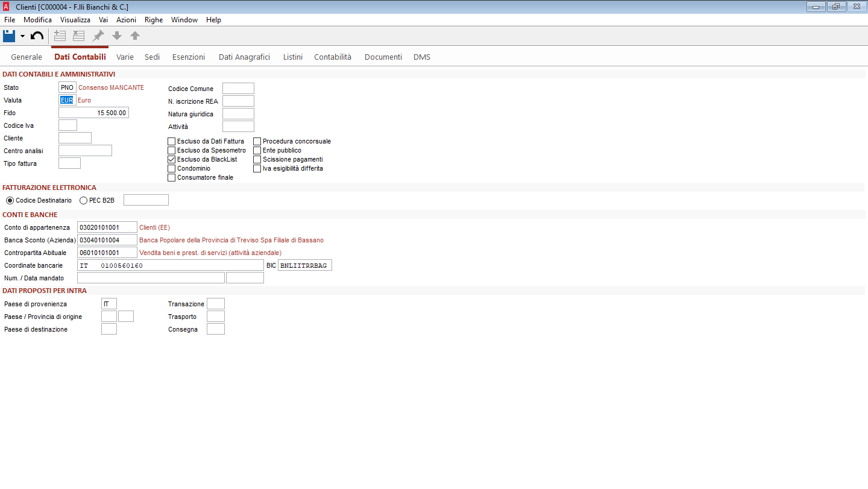Click the Add row toolbar icon
Screen dimensions: 868x489
coord(60,36)
